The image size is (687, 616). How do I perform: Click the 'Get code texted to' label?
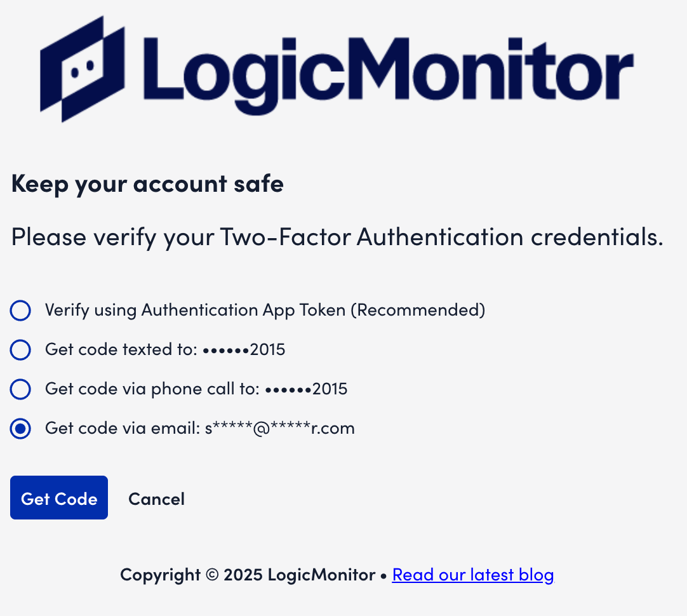pos(121,349)
